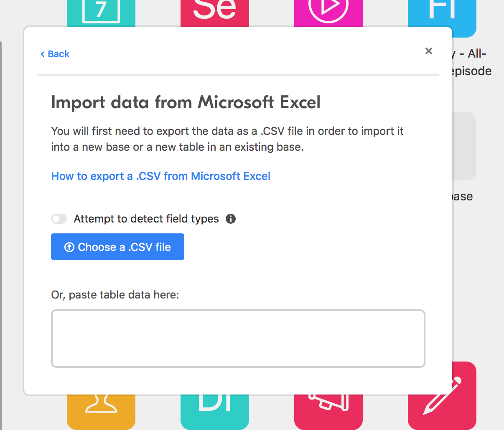This screenshot has height=430, width=504.
Task: Open the red megaphone base icon
Action: click(328, 412)
